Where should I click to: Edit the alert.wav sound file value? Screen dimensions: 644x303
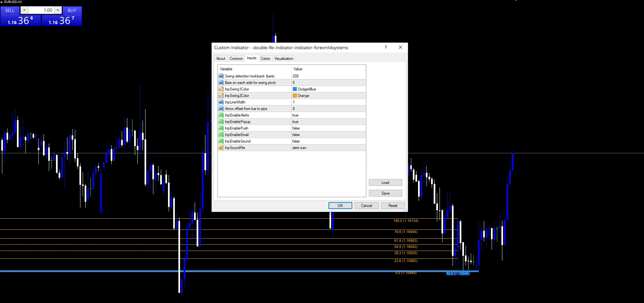[329, 148]
